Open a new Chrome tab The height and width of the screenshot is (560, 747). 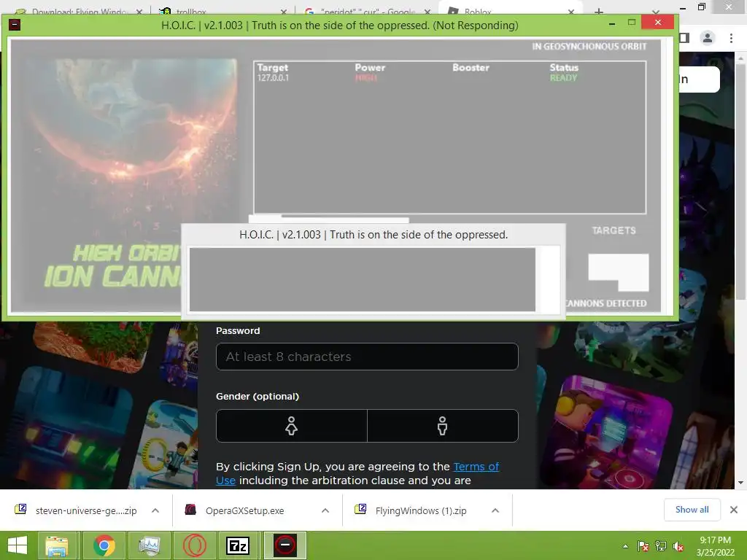(599, 12)
